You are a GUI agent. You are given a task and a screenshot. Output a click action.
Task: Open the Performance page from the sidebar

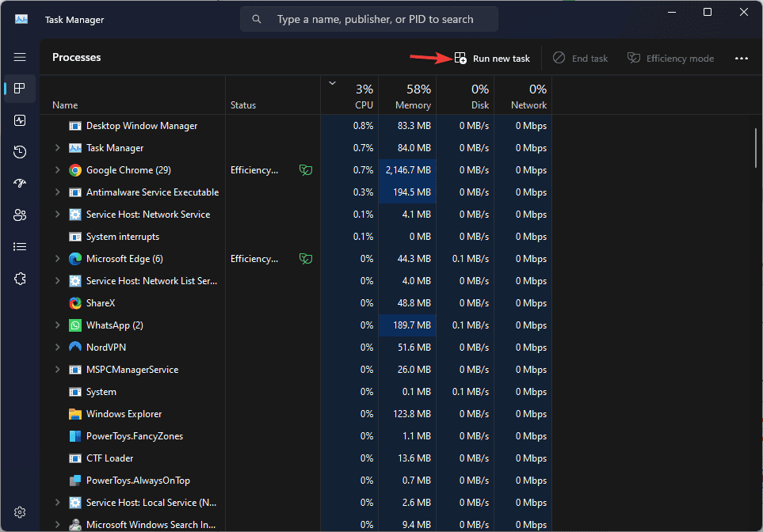point(20,120)
